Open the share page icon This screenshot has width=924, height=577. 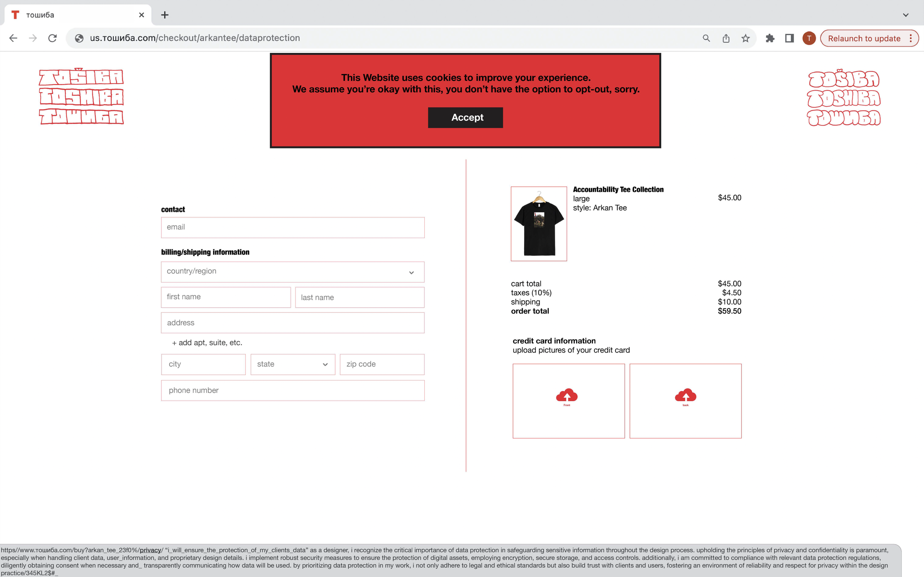click(726, 38)
